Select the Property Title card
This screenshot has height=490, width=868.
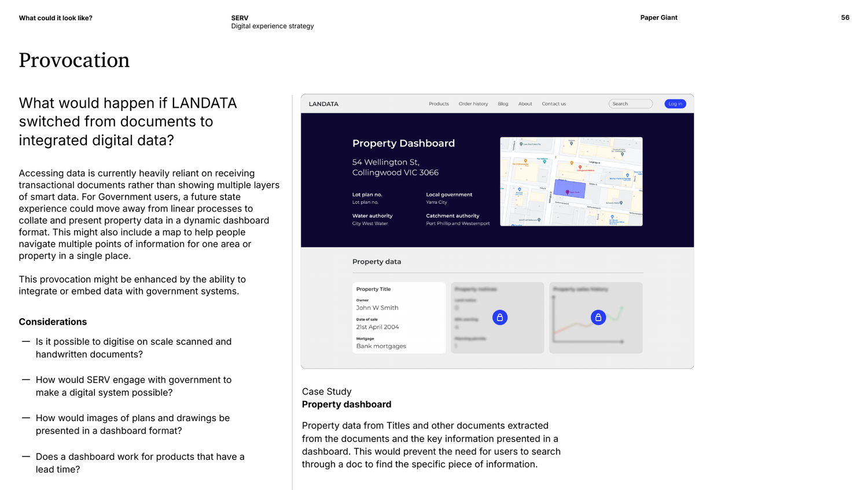point(399,318)
